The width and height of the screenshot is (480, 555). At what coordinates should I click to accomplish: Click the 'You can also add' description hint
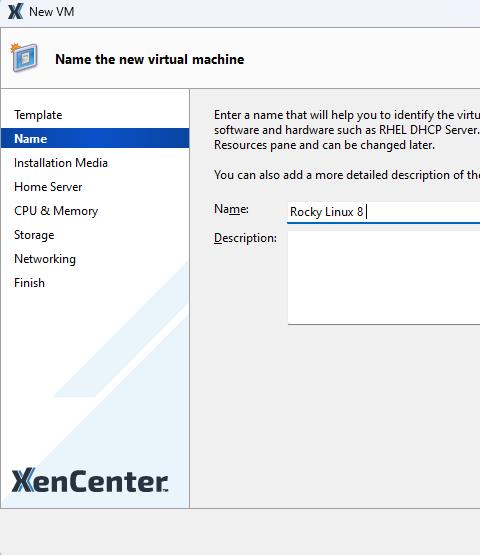pos(347,175)
